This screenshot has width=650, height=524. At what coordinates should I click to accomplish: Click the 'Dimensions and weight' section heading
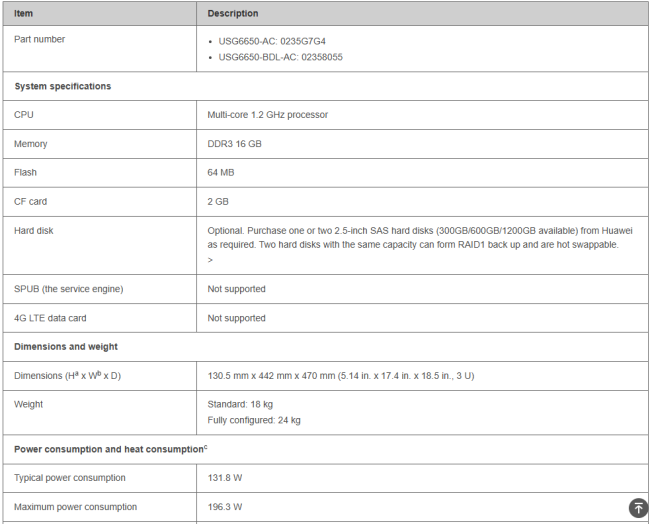pos(66,347)
